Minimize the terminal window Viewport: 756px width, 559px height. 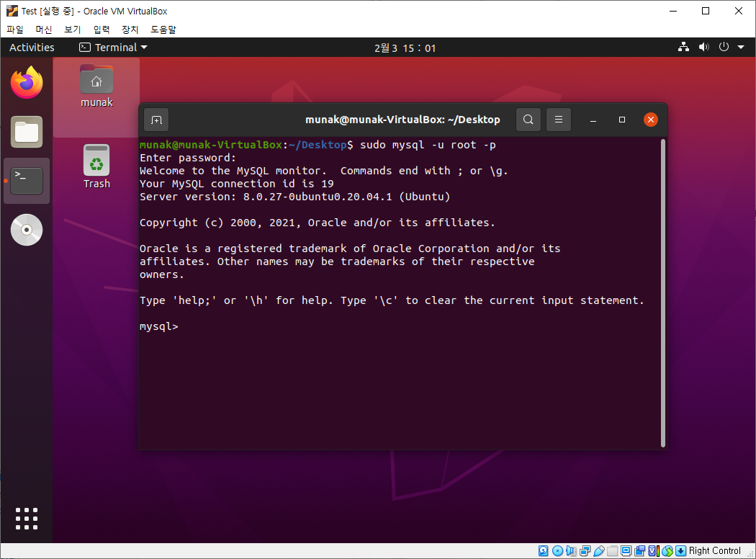coord(593,120)
